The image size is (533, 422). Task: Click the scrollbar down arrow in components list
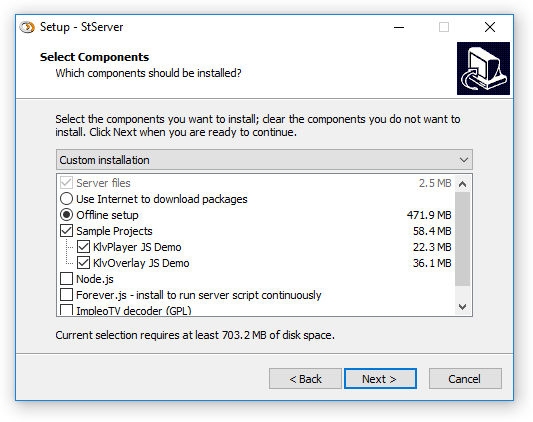462,307
